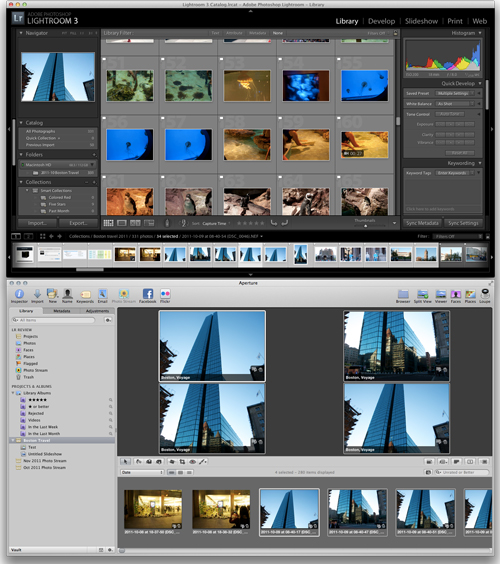Select the Red Eye tool in Aperture
This screenshot has width=500, height=564.
click(x=192, y=461)
